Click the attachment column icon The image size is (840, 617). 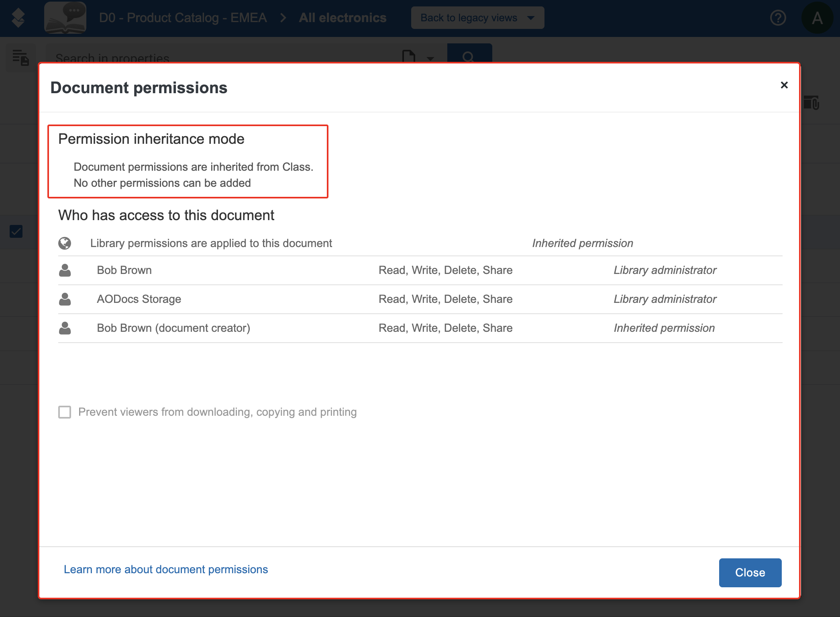(811, 102)
